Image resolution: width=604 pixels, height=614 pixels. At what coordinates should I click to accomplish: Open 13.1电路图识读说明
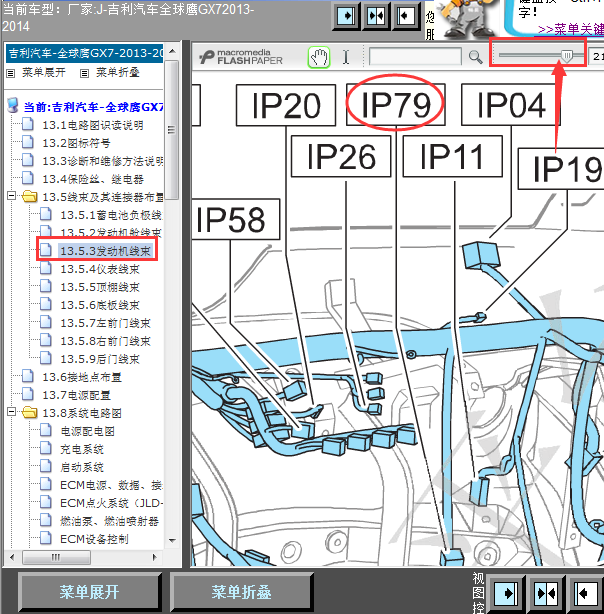93,125
